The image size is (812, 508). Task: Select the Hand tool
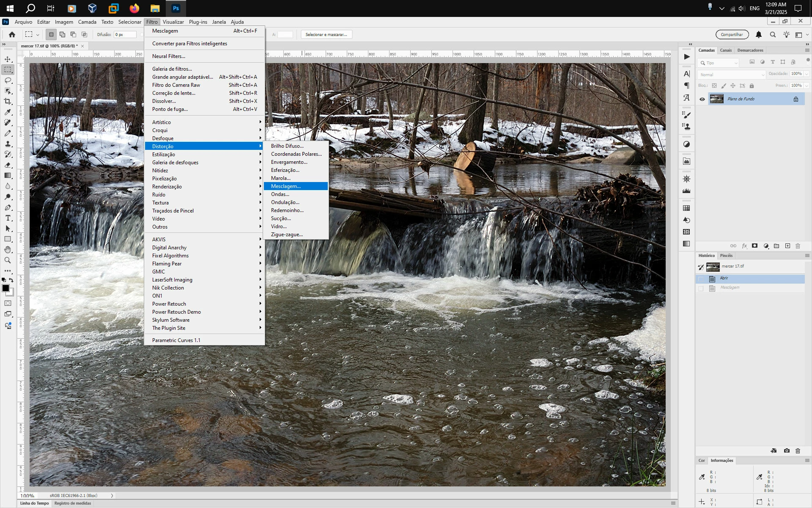[x=8, y=250]
